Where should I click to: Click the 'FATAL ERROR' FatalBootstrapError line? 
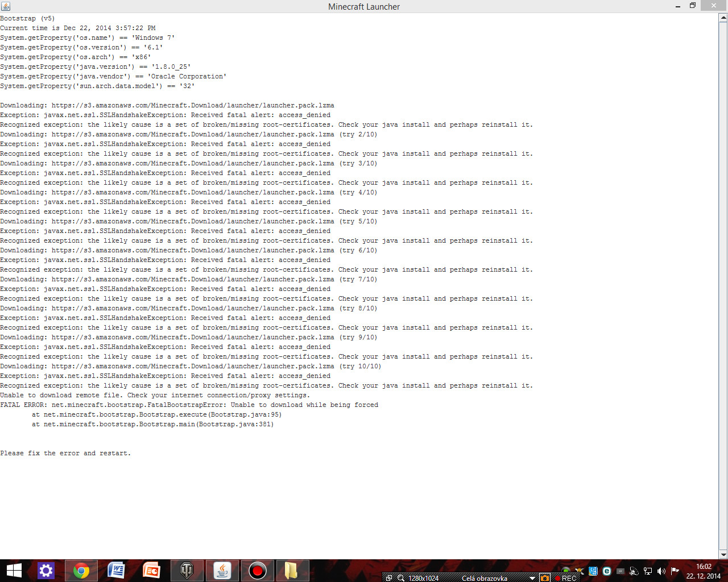click(189, 405)
